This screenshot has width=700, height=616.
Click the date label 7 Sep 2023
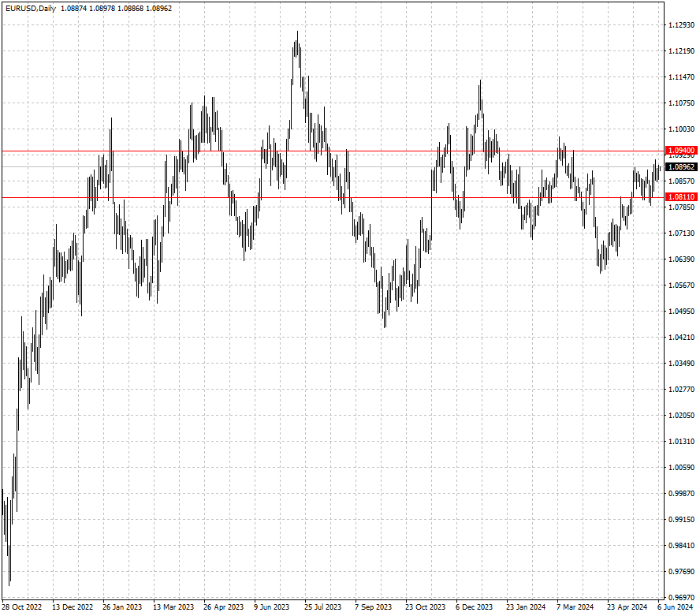point(373,607)
